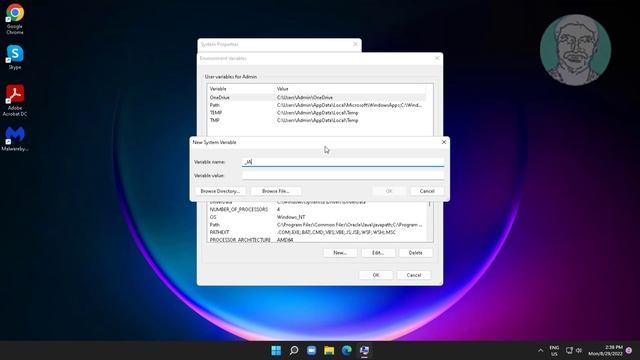Open the Skype desktop icon
This screenshot has width=640, height=360.
click(15, 57)
